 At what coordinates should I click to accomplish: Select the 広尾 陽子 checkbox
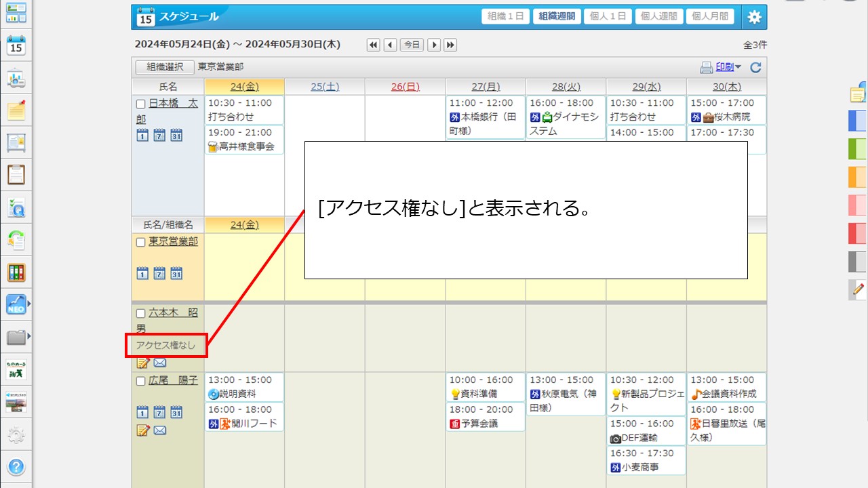[141, 381]
